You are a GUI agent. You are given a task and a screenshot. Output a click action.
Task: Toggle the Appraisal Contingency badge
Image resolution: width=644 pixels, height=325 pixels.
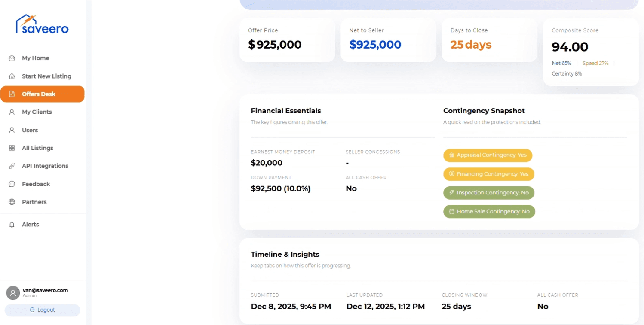coord(488,155)
